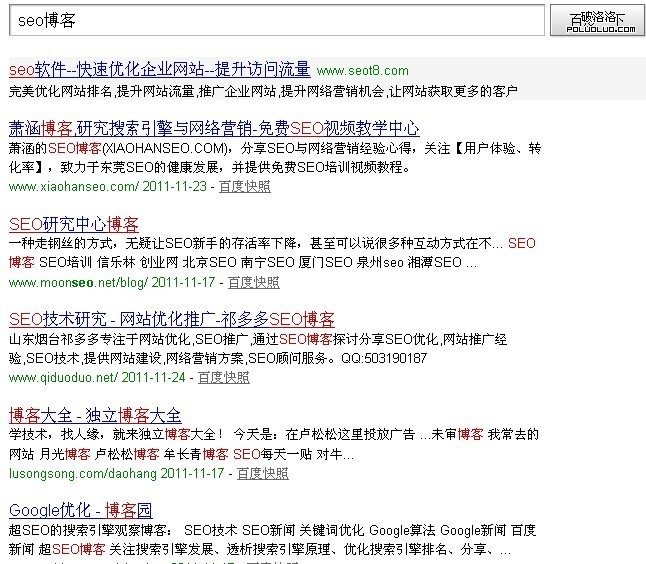This screenshot has width=646, height=564.
Task: Click the www.seot8.com green ad URL
Action: coord(362,70)
